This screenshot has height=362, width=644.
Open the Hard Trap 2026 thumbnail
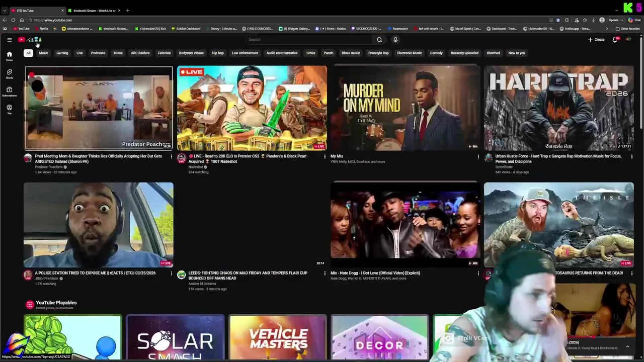tap(558, 108)
